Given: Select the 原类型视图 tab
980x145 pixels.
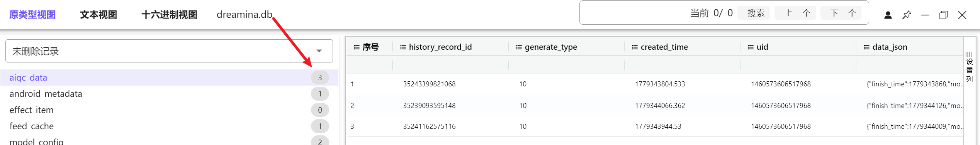Looking at the screenshot, I should [32, 15].
